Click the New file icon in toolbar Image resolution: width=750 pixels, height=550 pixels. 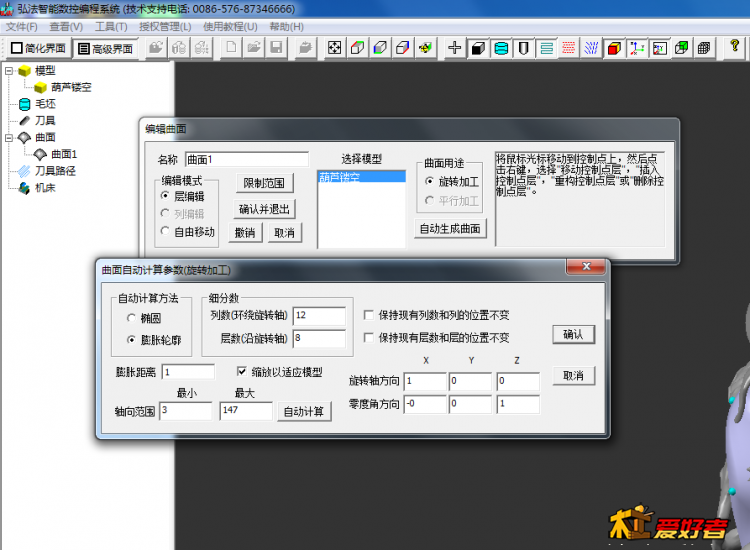pyautogui.click(x=231, y=48)
